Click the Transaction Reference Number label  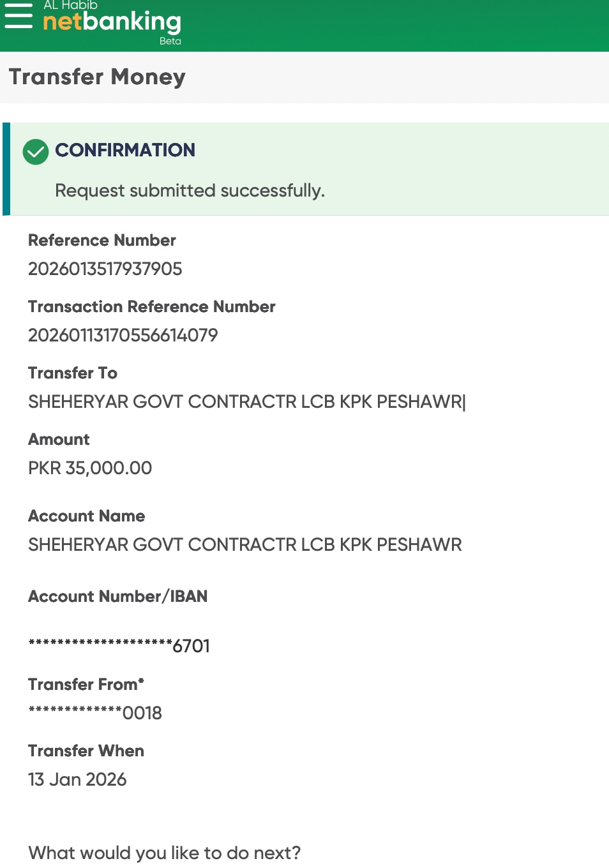click(x=152, y=307)
